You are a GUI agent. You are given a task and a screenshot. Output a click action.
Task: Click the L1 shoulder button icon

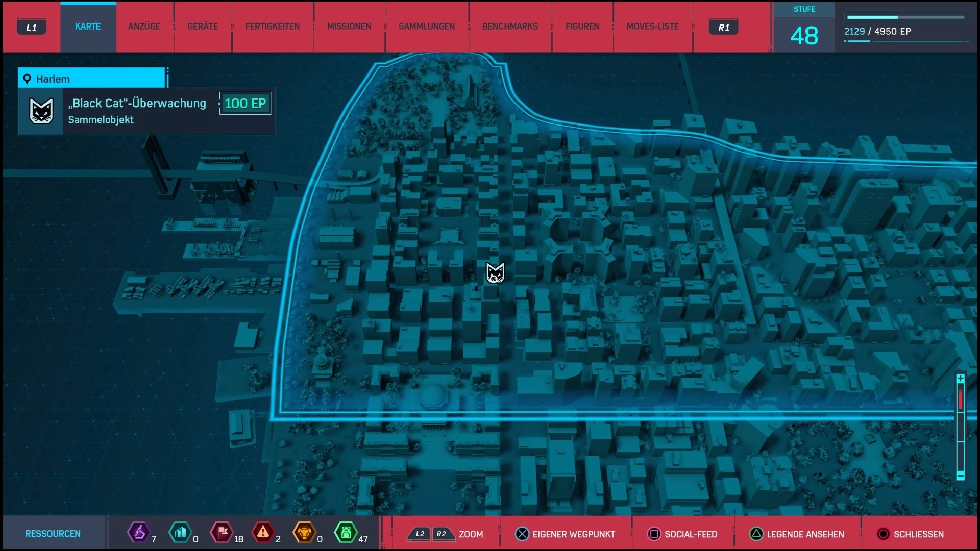[32, 28]
